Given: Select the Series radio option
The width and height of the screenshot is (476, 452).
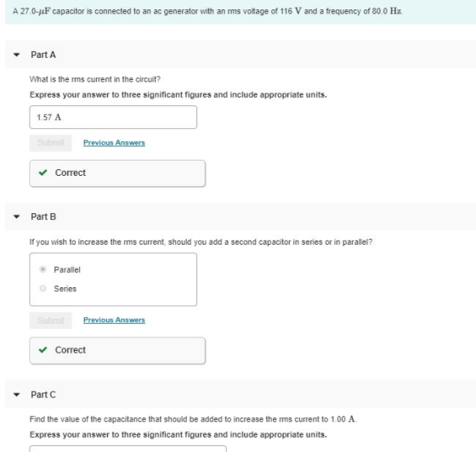Looking at the screenshot, I should pyautogui.click(x=42, y=288).
